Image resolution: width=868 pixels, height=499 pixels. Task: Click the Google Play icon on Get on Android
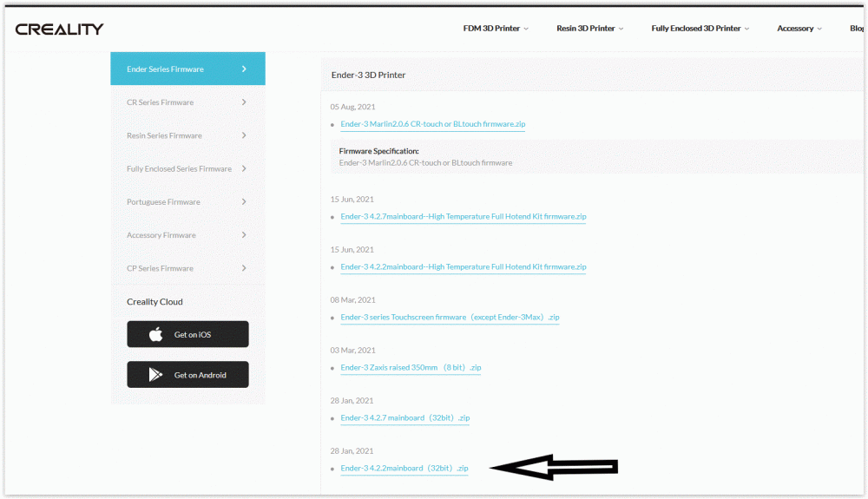point(155,375)
